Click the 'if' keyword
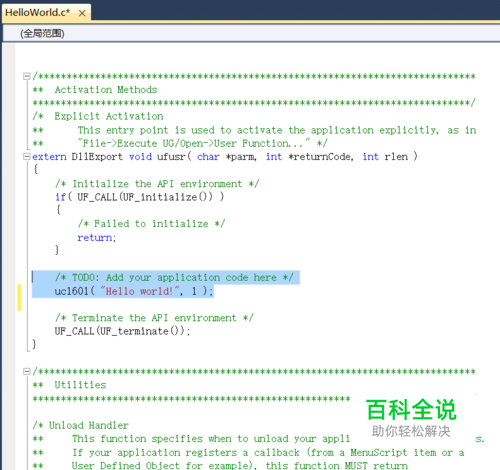 pyautogui.click(x=60, y=197)
